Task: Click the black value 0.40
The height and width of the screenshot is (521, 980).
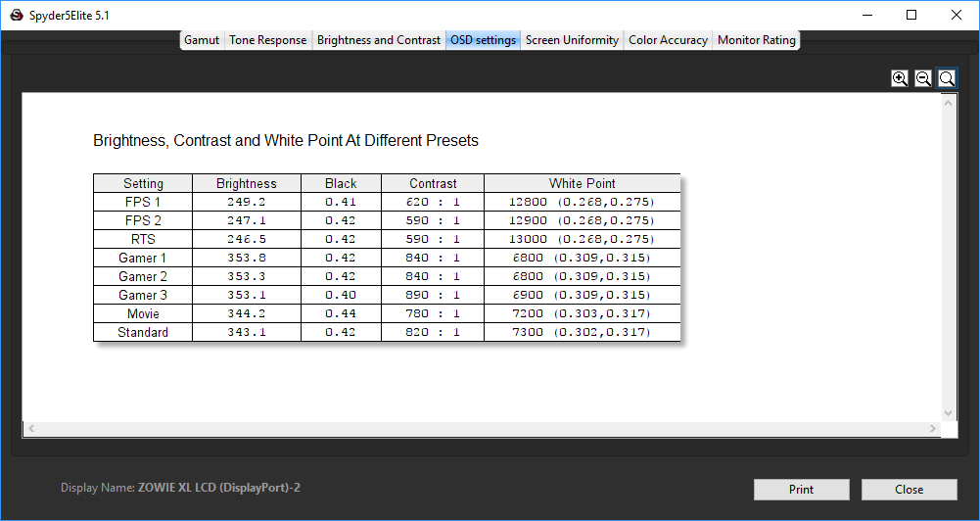Action: click(x=341, y=295)
